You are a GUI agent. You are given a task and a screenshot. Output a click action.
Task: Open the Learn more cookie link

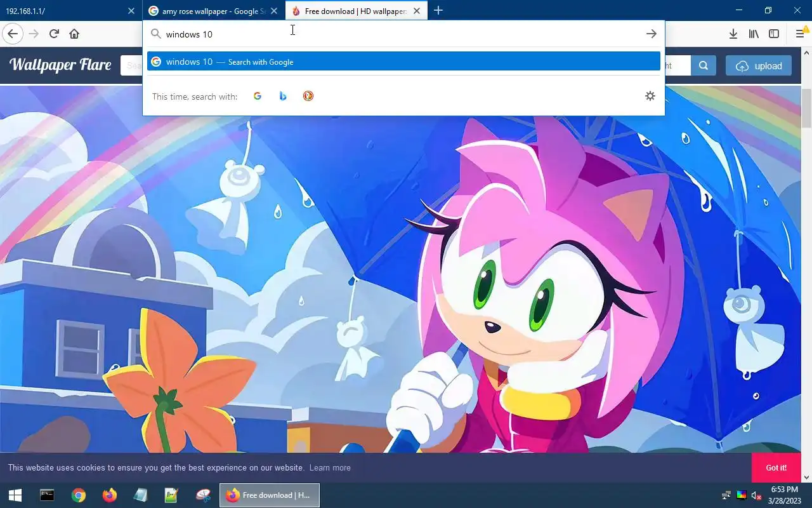(x=330, y=467)
